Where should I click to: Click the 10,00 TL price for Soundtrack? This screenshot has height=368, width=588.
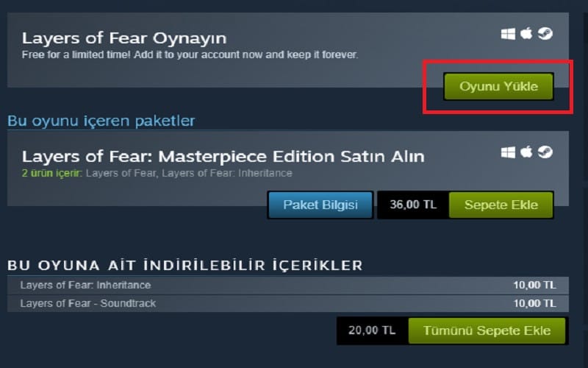tap(534, 303)
